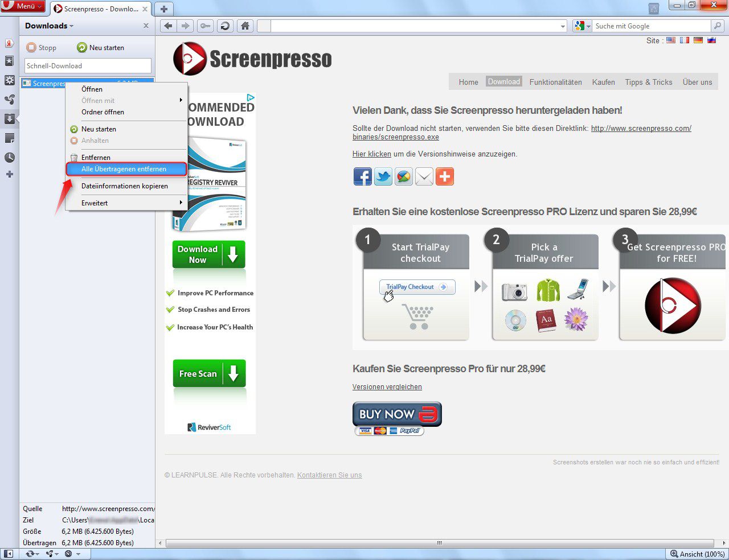Screen dimensions: 729x560
Task: Open the Widgets panel gear icon
Action: pos(9,80)
